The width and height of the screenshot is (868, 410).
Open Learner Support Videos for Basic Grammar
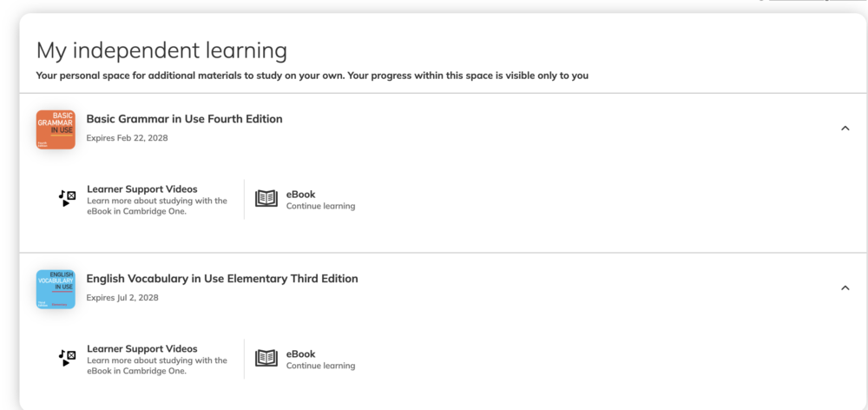141,188
